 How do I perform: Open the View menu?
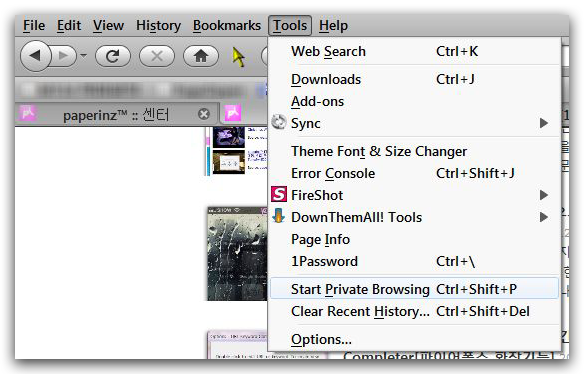[x=108, y=25]
